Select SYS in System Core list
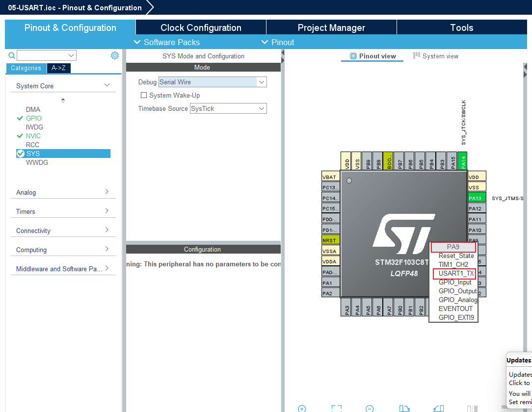Viewport: 532px width, 412px height. pos(63,153)
